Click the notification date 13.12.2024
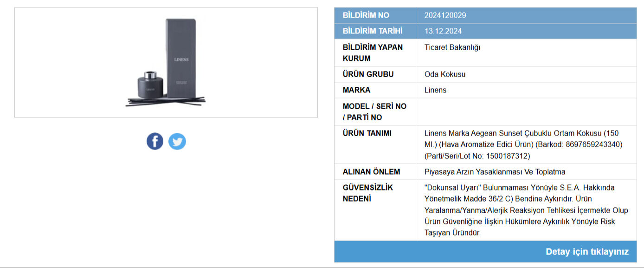Viewport: 644px width, 268px height. click(x=443, y=31)
